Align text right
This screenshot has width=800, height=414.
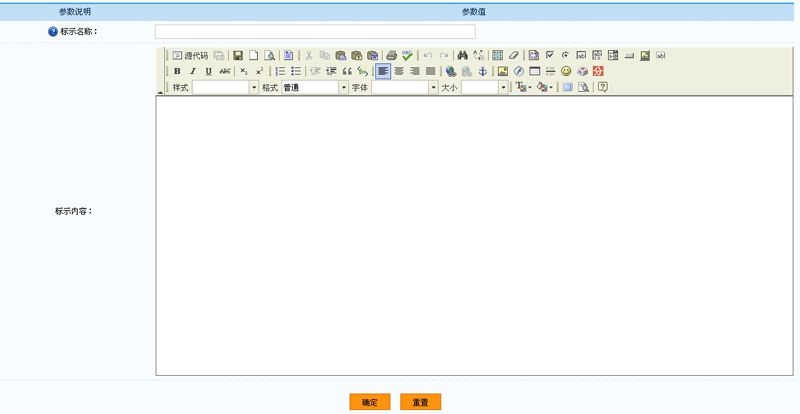click(x=415, y=71)
